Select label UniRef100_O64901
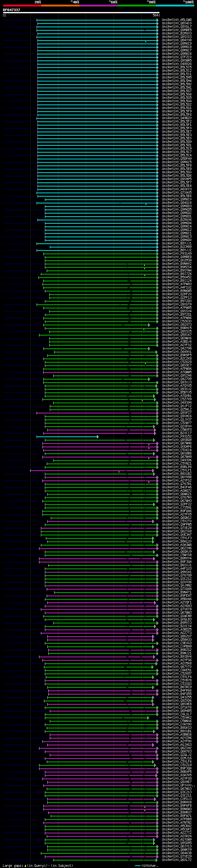The image size is (197, 868). (177, 351)
